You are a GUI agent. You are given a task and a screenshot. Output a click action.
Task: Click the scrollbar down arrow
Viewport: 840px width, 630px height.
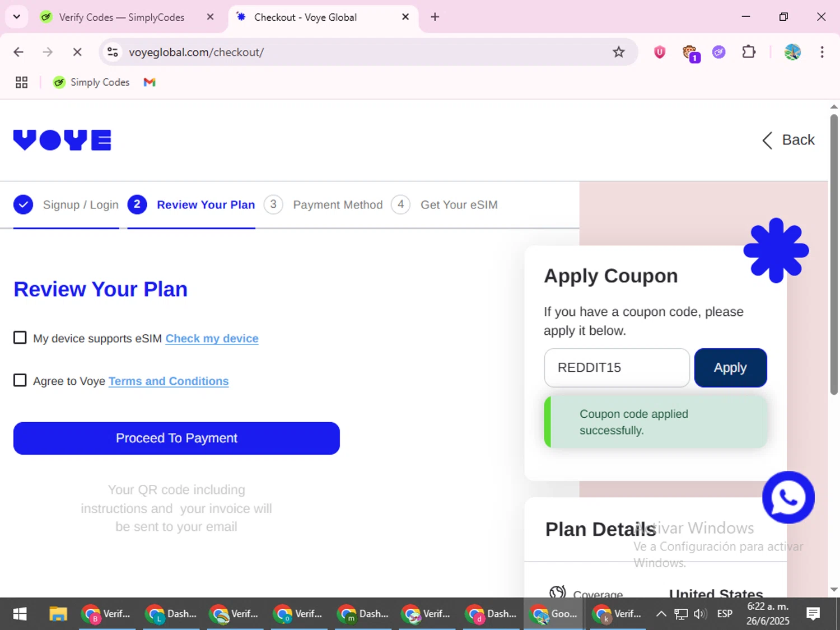click(x=834, y=589)
